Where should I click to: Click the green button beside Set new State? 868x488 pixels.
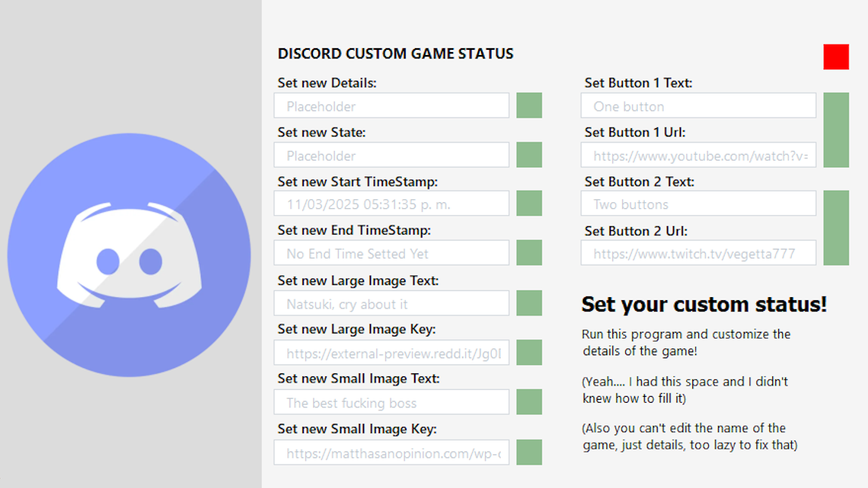(x=529, y=155)
